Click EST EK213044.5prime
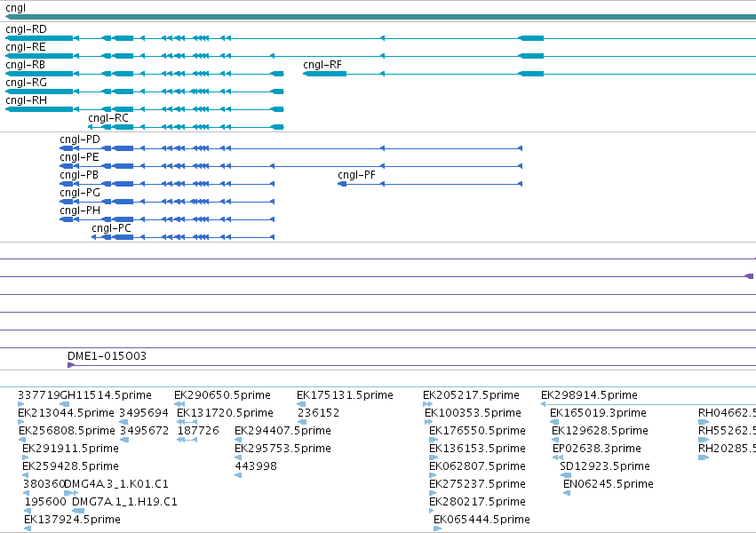 pos(66,413)
